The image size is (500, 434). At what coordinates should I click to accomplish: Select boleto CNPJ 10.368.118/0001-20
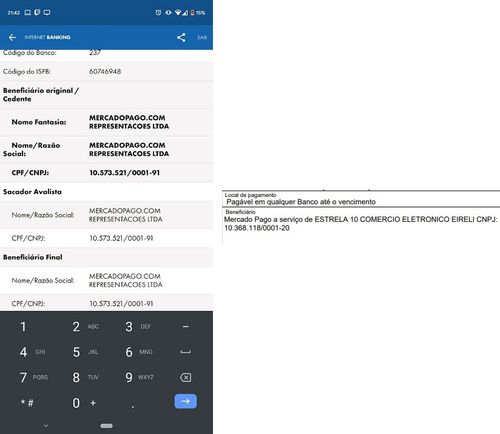257,228
